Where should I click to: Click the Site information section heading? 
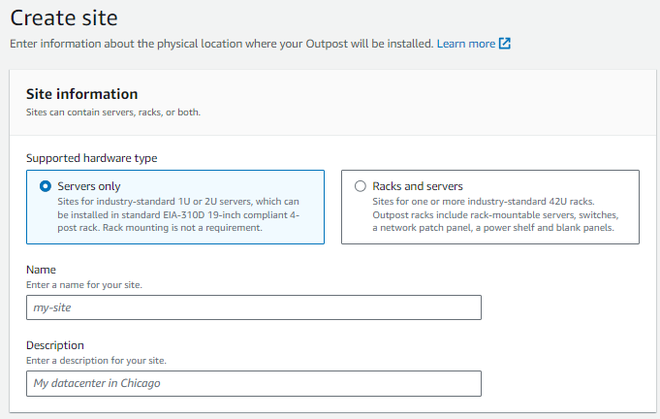(82, 94)
